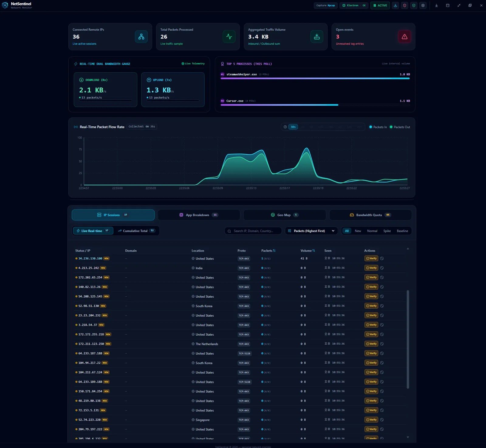
Task: Click the window layout panel icon in title bar
Action: click(x=448, y=5)
